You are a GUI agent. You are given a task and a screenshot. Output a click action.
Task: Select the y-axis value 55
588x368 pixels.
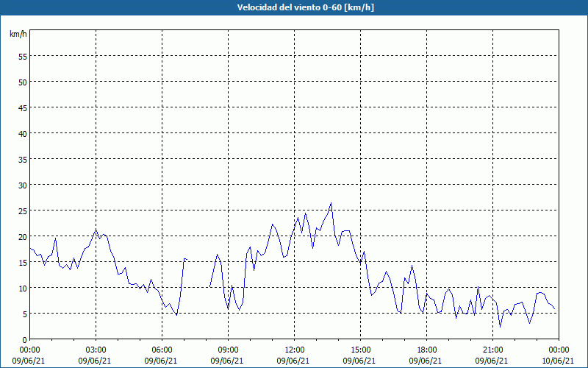pyautogui.click(x=23, y=57)
